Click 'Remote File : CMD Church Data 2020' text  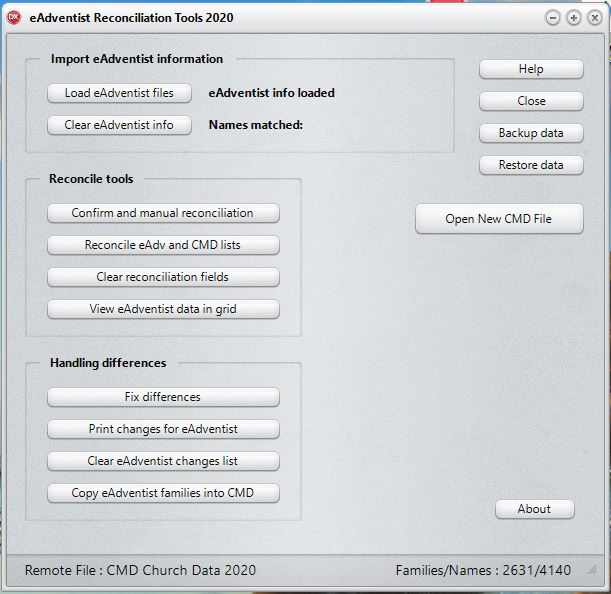point(140,570)
